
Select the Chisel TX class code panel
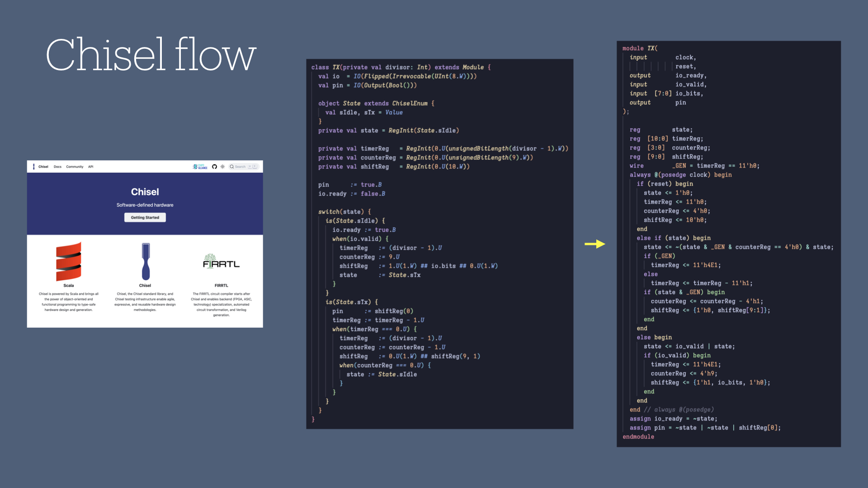coord(439,244)
